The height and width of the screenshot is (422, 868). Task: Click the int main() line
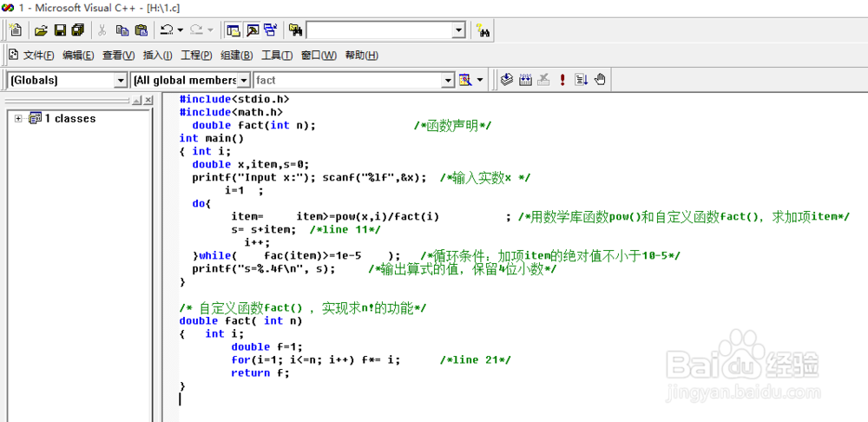(x=212, y=138)
